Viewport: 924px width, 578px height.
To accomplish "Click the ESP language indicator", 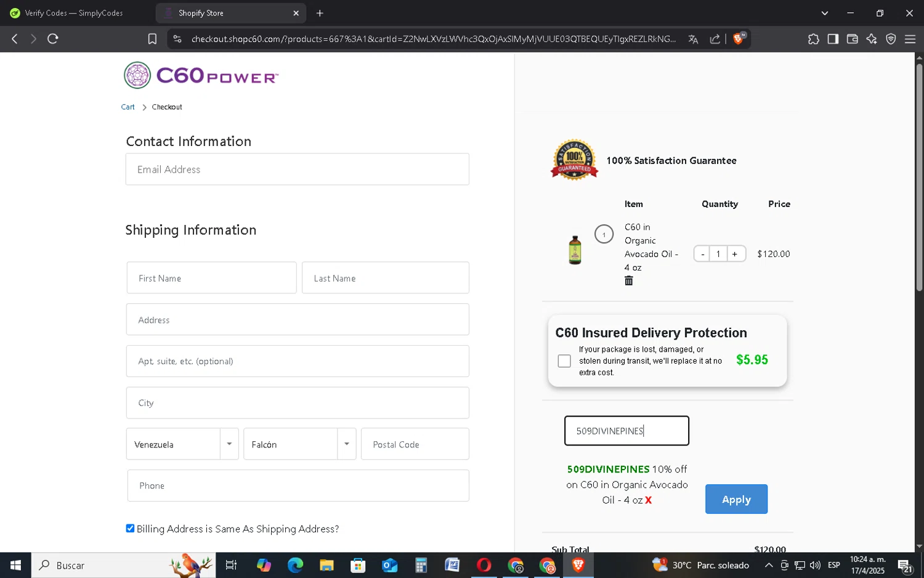I will [834, 565].
